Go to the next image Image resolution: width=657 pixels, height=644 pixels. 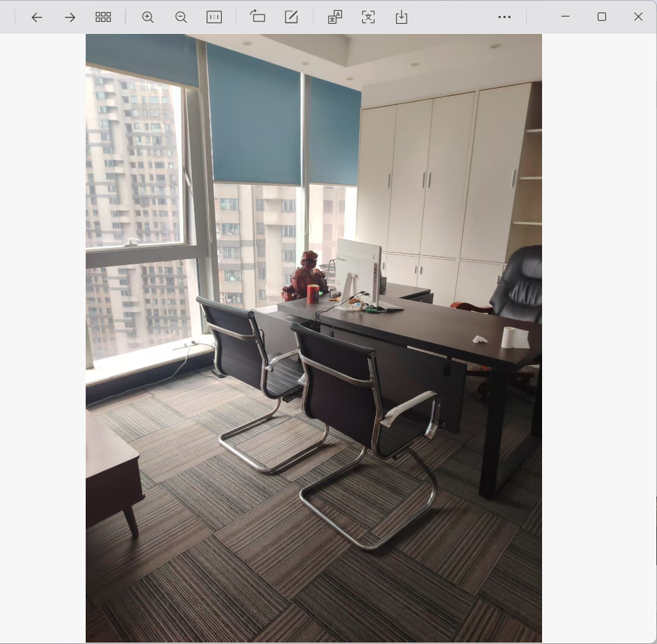[x=70, y=17]
